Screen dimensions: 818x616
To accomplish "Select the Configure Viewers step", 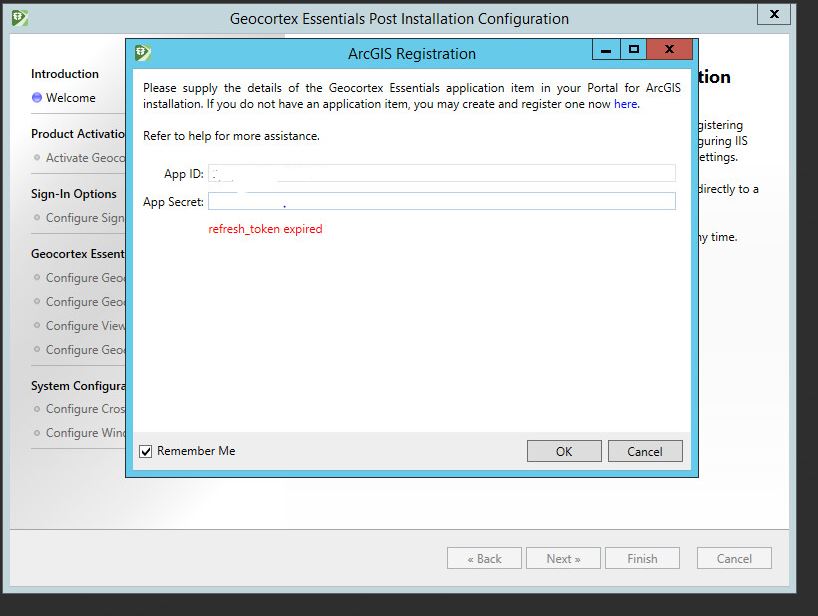I will [x=85, y=326].
